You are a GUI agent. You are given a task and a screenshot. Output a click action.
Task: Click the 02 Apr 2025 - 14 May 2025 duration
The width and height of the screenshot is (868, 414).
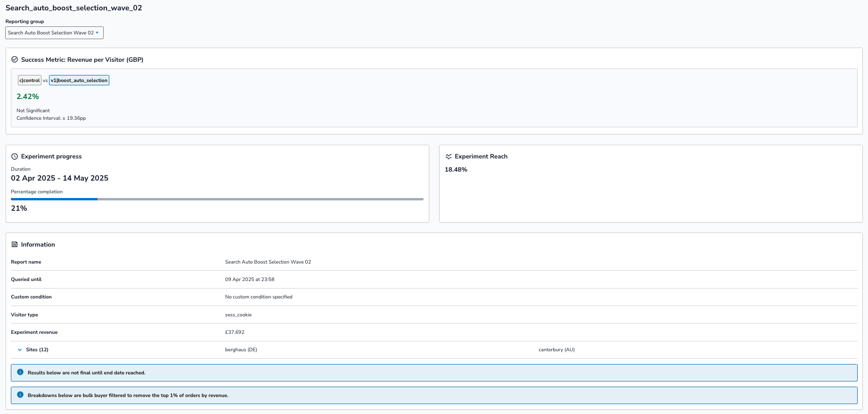pyautogui.click(x=60, y=178)
